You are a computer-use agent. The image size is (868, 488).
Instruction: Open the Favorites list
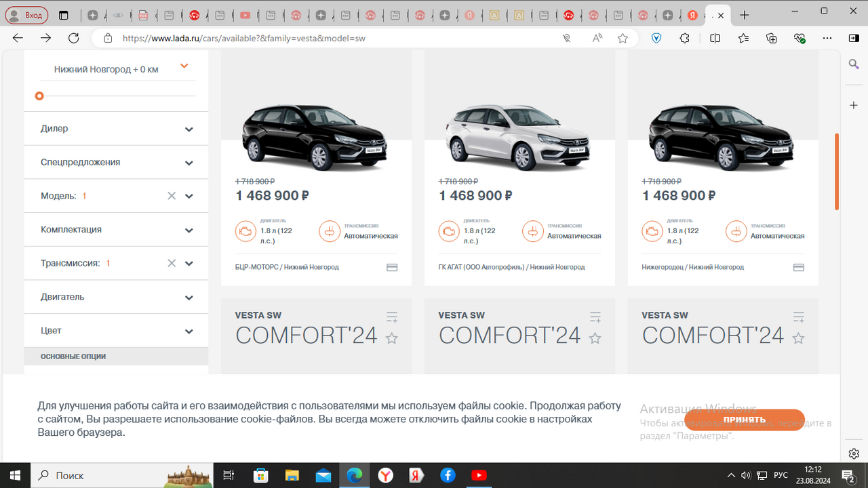(744, 39)
